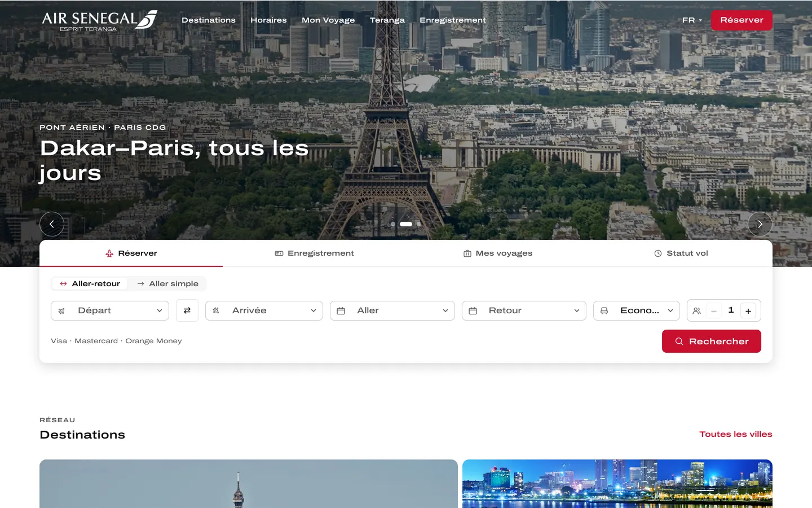
Task: Open the Mon Voyage nav item
Action: coord(328,20)
